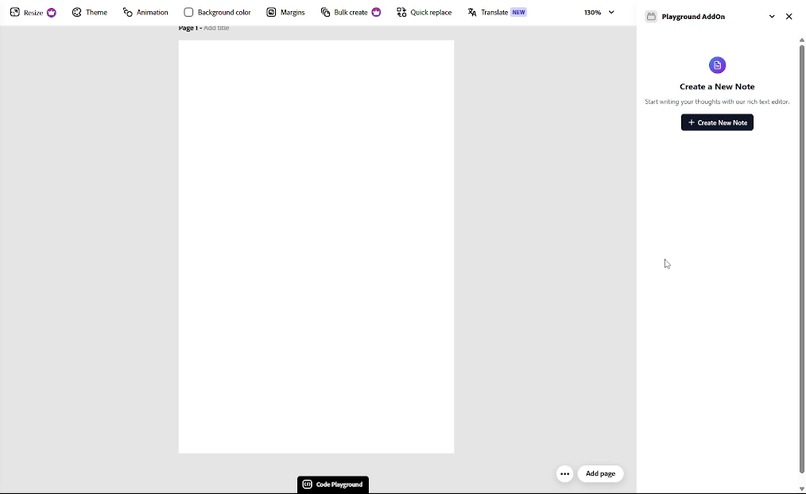
Task: Expand the 130% zoom dropdown
Action: click(x=599, y=12)
